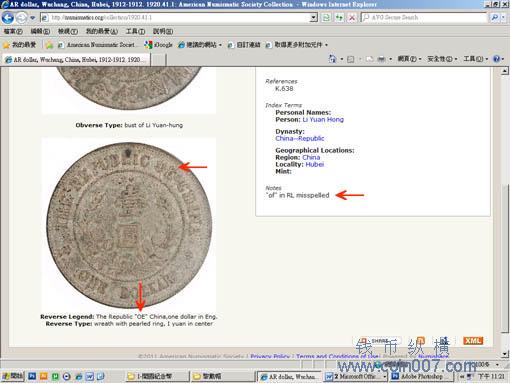This screenshot has width=510, height=383.
Task: Switch to 1-開國紀念幣 folder taskbar button
Action: click(x=157, y=376)
